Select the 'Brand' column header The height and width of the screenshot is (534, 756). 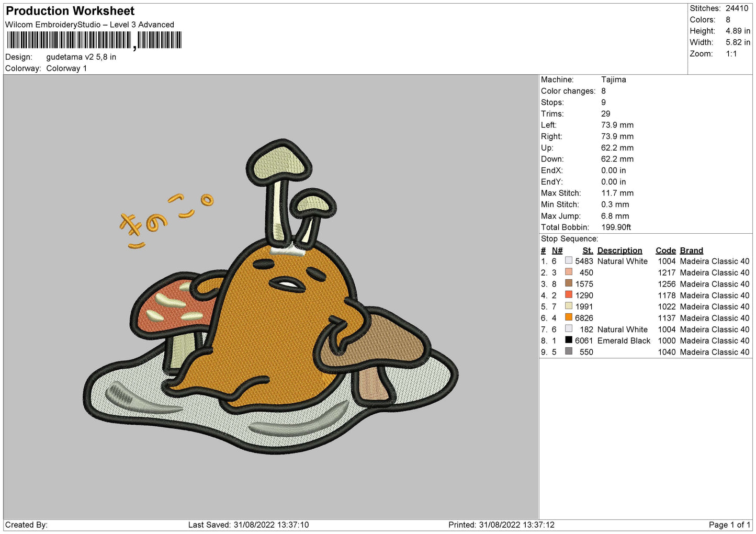[692, 251]
